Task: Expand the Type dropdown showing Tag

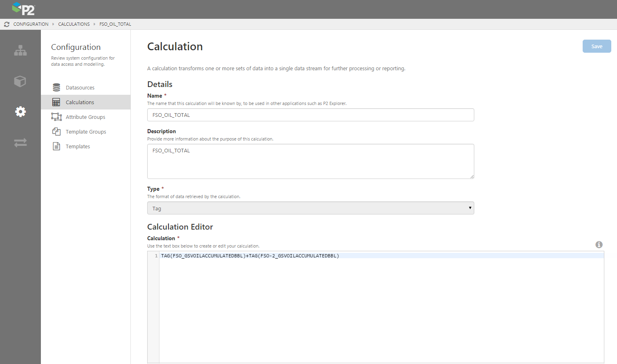Action: click(x=310, y=208)
